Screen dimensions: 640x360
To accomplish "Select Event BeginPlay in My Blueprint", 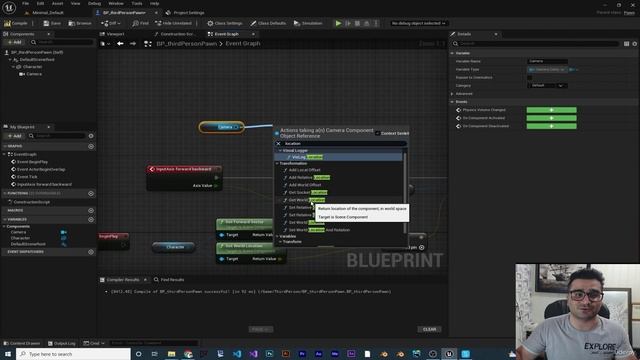I will 32,162.
